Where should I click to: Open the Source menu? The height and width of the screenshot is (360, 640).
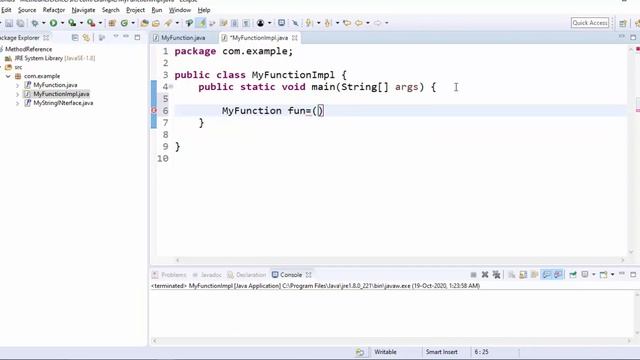(x=27, y=10)
